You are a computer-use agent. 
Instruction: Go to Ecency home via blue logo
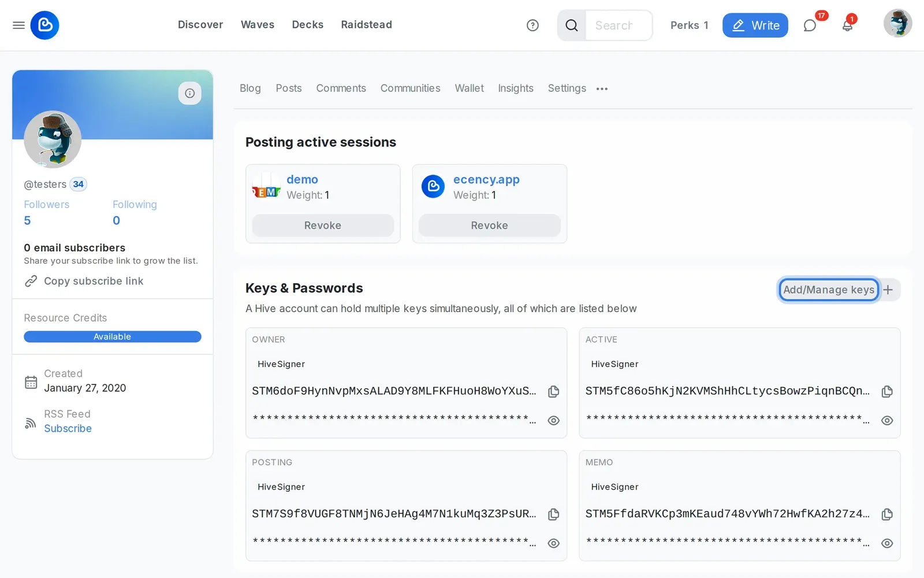(44, 25)
